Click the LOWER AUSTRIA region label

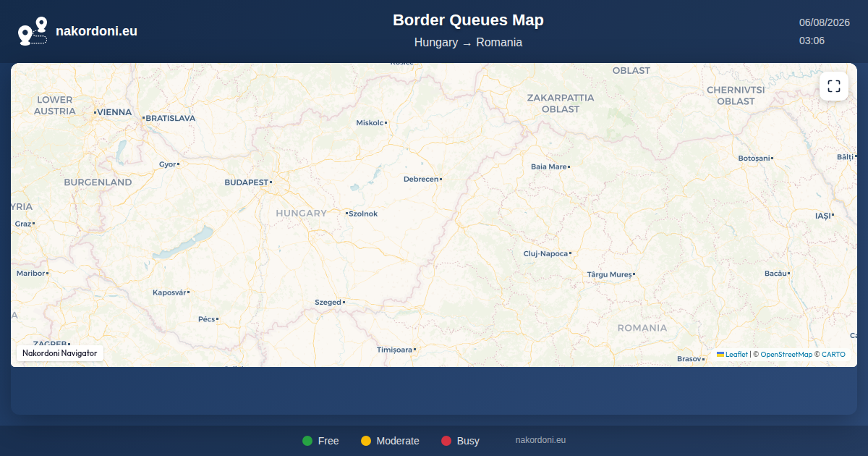point(55,106)
